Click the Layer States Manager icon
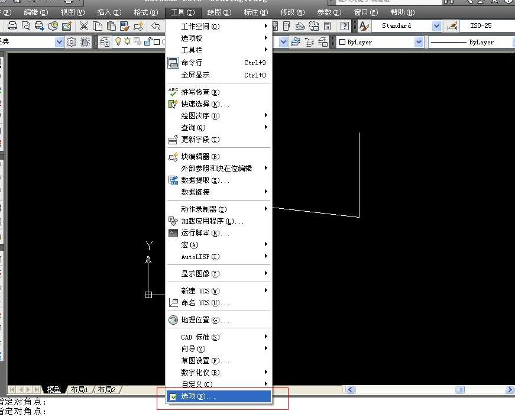Image resolution: width=515 pixels, height=420 pixels. pos(323,42)
